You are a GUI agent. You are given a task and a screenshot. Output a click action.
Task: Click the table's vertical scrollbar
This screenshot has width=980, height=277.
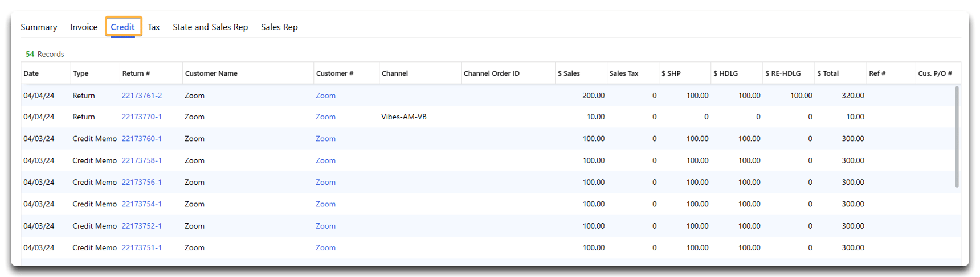point(957,137)
